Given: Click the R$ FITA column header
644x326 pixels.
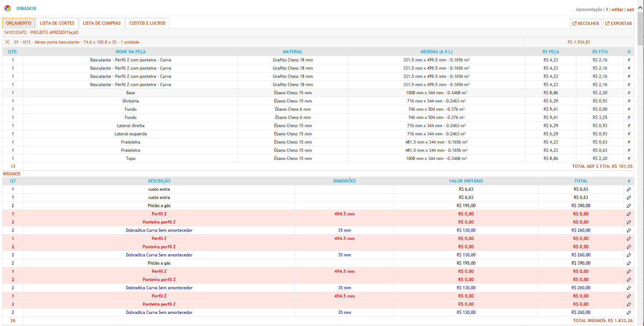Looking at the screenshot, I should [x=600, y=52].
